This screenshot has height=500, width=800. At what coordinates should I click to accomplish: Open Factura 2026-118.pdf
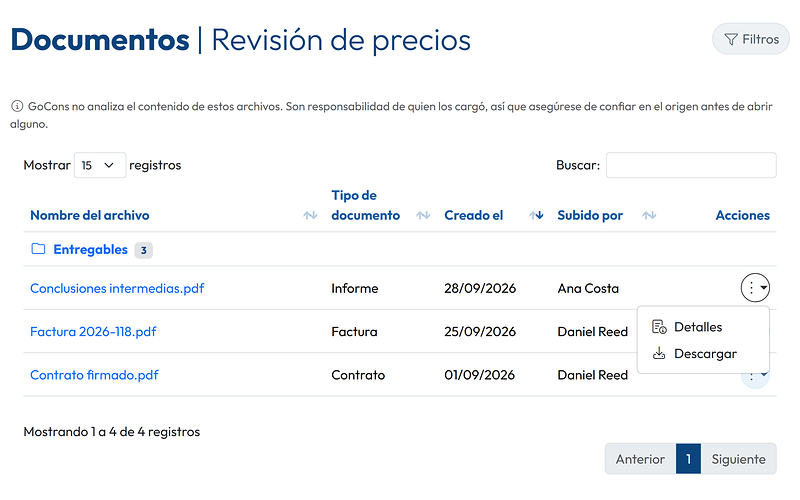pos(93,332)
